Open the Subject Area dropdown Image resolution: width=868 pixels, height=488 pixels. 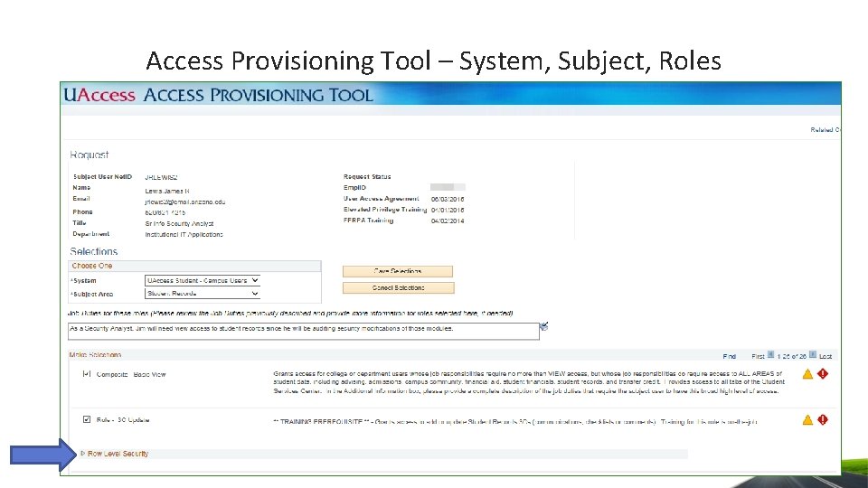click(x=202, y=294)
